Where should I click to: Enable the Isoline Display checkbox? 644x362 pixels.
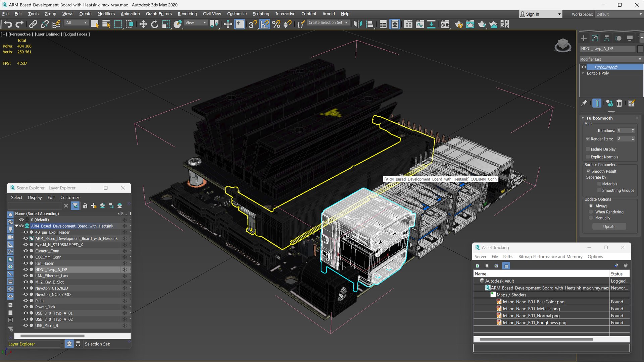click(588, 149)
